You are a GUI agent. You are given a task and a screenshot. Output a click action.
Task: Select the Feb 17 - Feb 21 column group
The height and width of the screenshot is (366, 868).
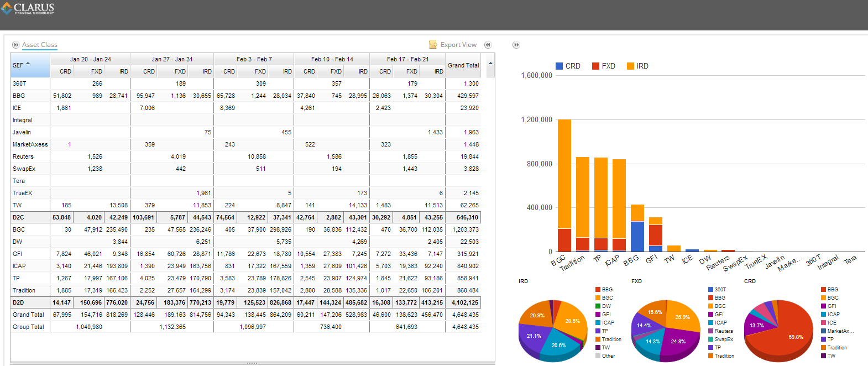click(407, 59)
